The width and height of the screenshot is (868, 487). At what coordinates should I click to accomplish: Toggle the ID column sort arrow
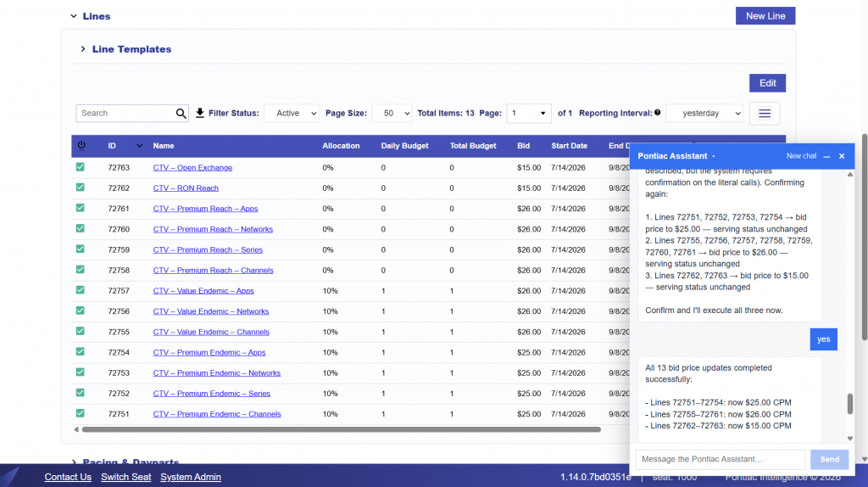[x=140, y=146]
